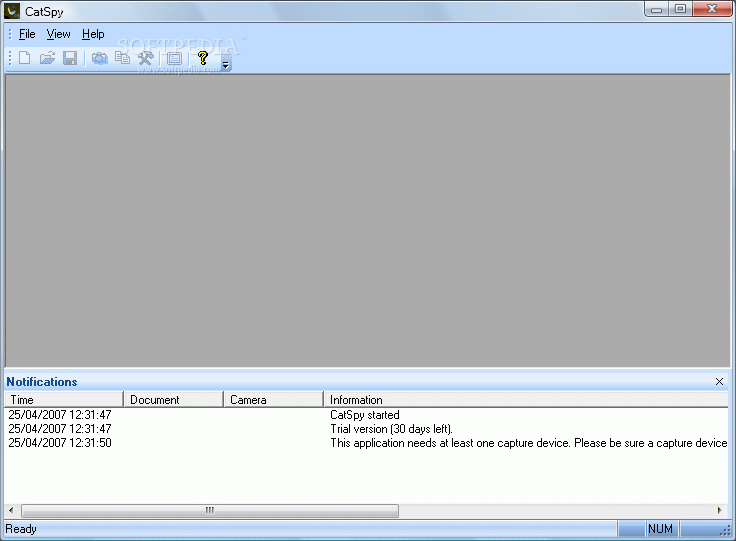Click the Open folder toolbar icon
Viewport: 736px width, 541px height.
coord(47,58)
